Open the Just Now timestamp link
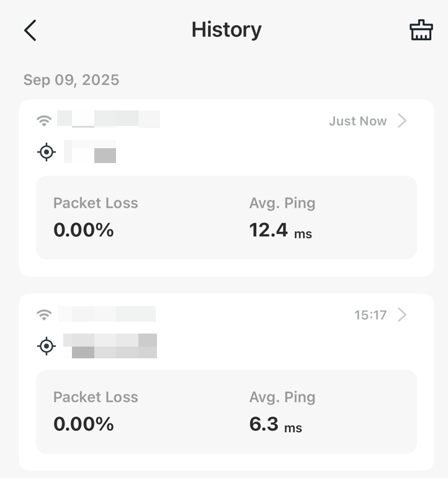Image resolution: width=448 pixels, height=478 pixels. point(357,121)
